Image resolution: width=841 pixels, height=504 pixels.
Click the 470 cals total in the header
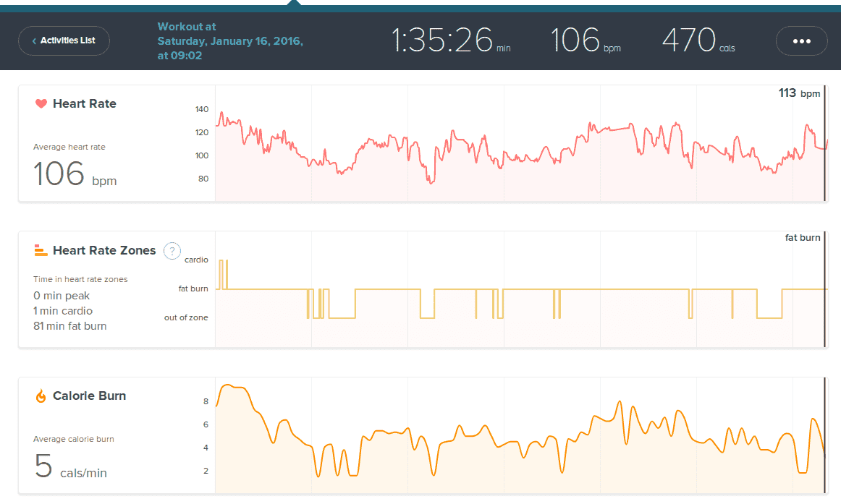coord(690,40)
